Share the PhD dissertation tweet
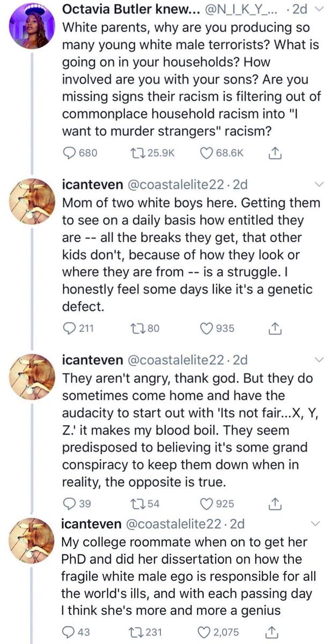This screenshot has width=331, height=644. (x=274, y=632)
